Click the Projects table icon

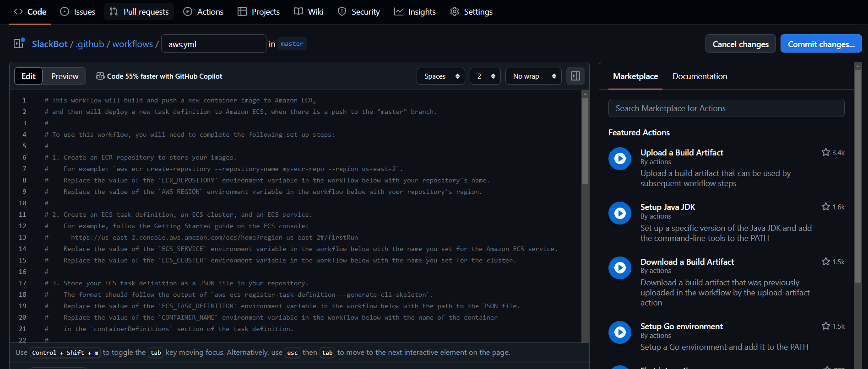242,11
